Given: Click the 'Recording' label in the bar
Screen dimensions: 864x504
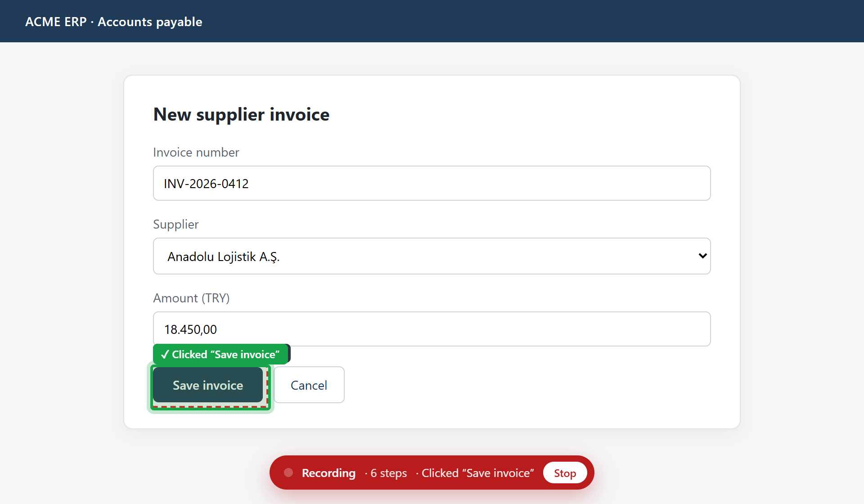Looking at the screenshot, I should pos(328,473).
